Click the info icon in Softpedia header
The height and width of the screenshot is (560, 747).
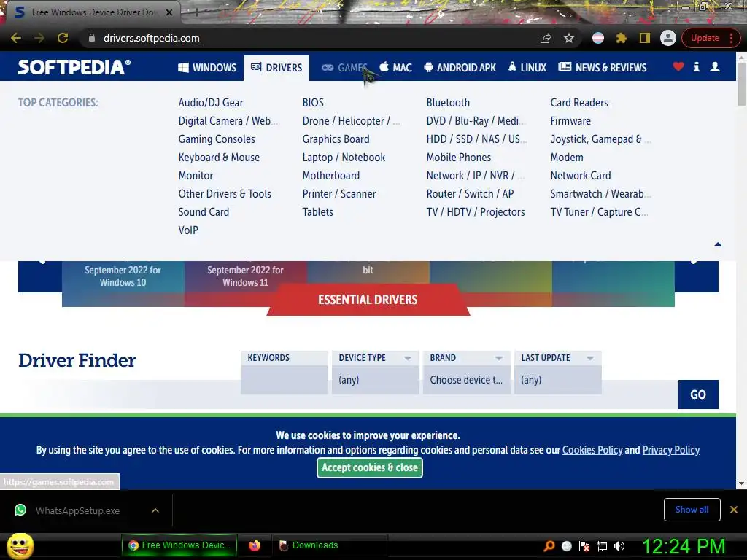(x=697, y=66)
